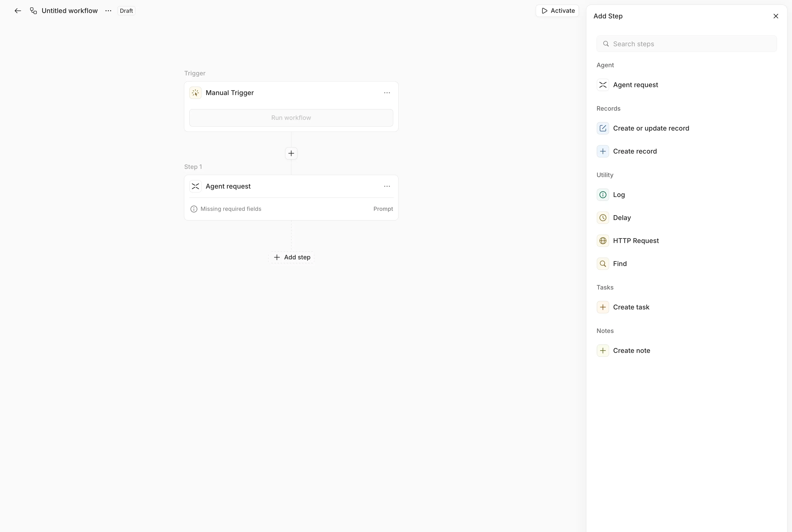Add a Log step

tap(619, 194)
